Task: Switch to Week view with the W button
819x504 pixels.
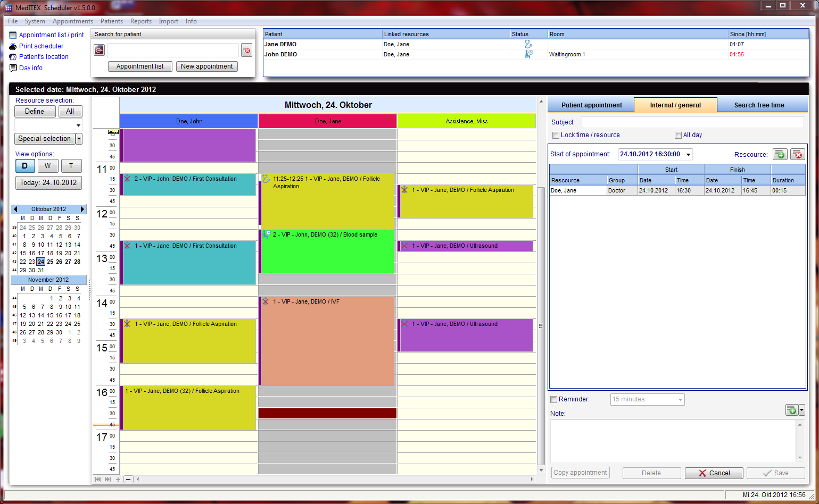Action: 48,166
